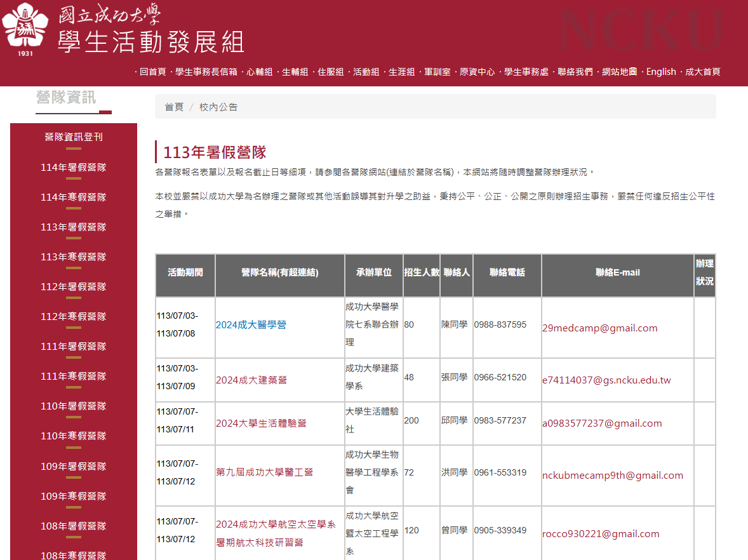Click 首頁 in the breadcrumb
This screenshot has width=748, height=560.
click(174, 107)
